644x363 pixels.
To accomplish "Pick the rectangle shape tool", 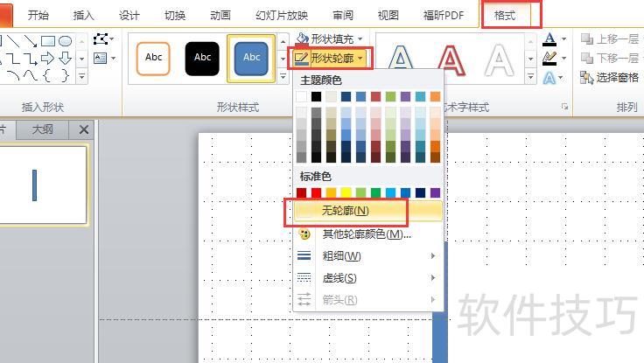I will pos(48,40).
